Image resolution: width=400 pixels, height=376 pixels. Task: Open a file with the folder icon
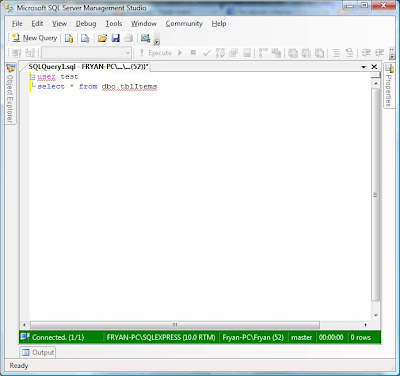(x=102, y=38)
